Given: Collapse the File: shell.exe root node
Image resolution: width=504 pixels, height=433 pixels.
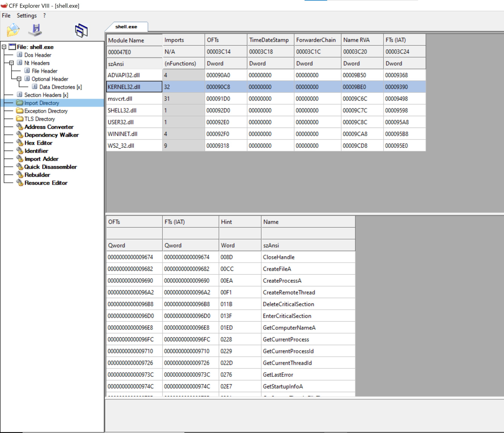Looking at the screenshot, I should coord(4,47).
